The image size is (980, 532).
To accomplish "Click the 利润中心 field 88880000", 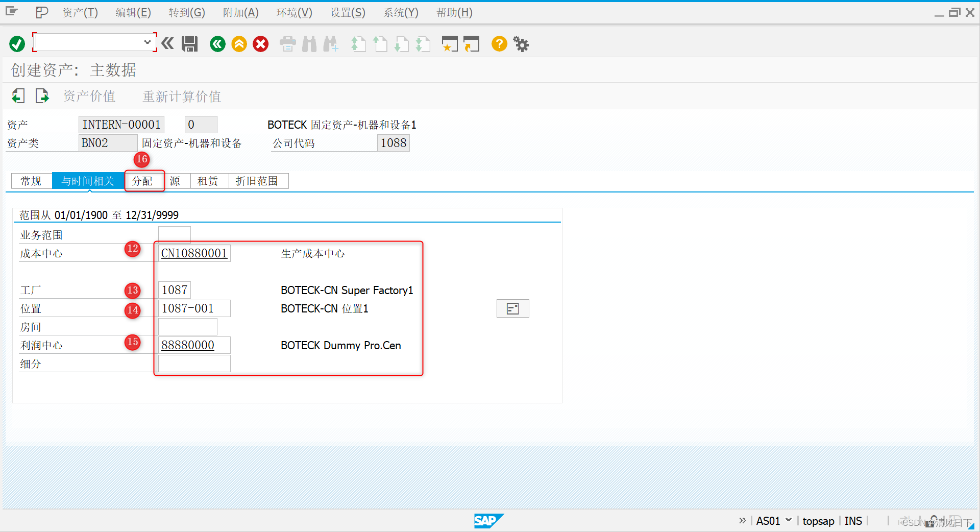I will click(x=194, y=345).
